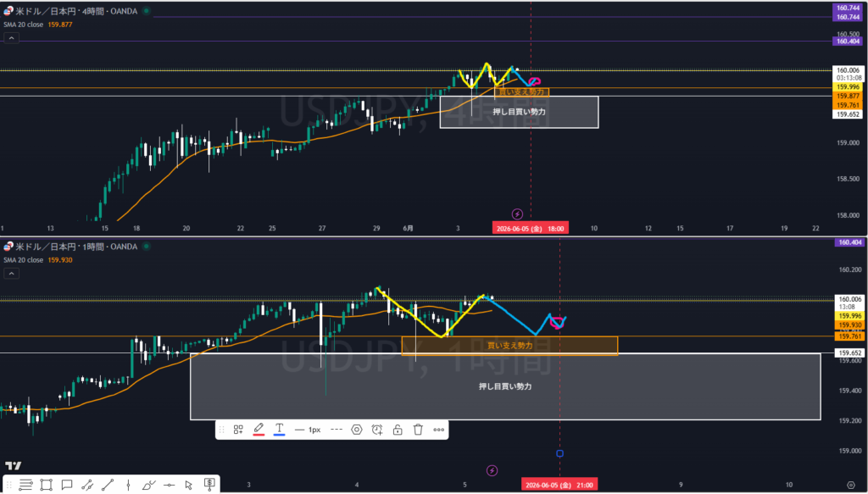868x494 pixels.
Task: Open drawing templates in floating toolbar
Action: [x=238, y=430]
